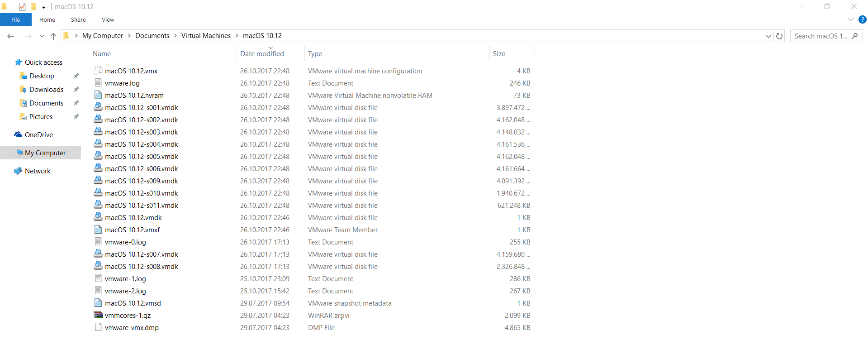Click the macOS 10.12-s002.vmdk disk icon
Screen dimensions: 868x364
click(x=98, y=119)
